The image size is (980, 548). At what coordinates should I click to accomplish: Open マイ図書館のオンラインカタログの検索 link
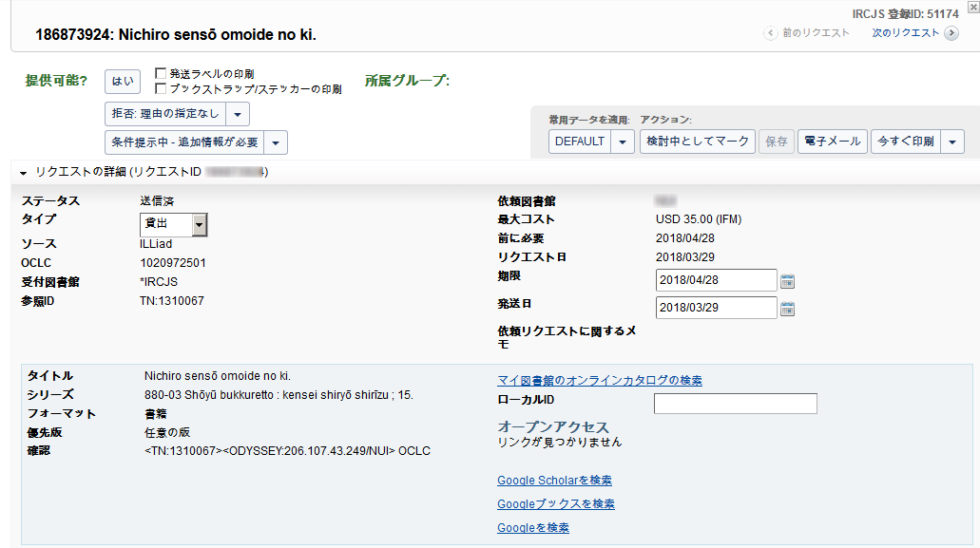pos(599,381)
